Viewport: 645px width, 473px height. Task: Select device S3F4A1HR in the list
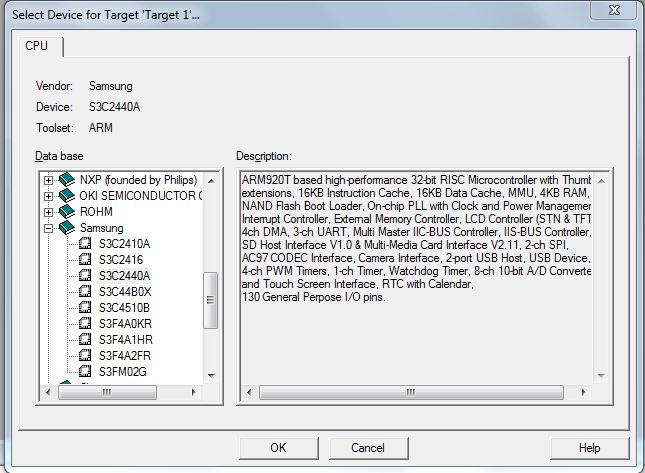(126, 340)
